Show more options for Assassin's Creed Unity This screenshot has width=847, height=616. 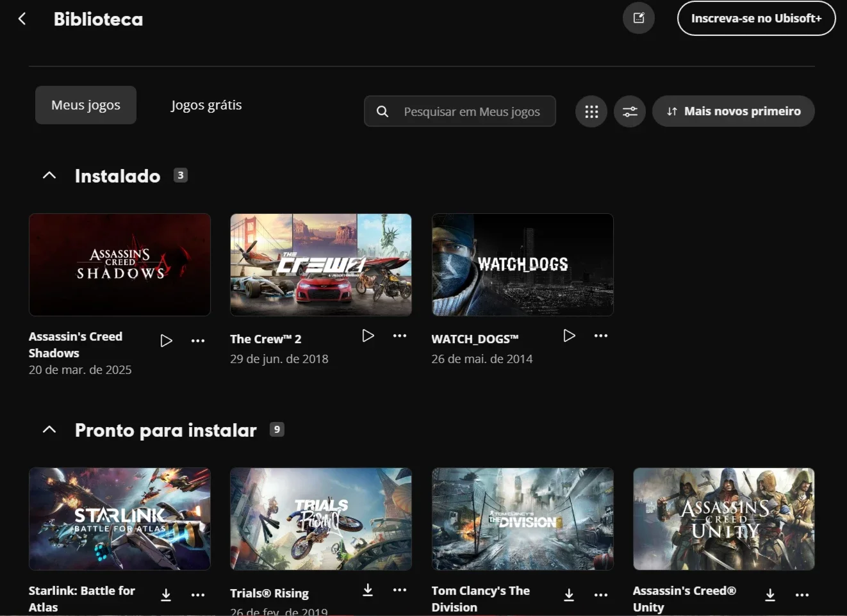[802, 595]
